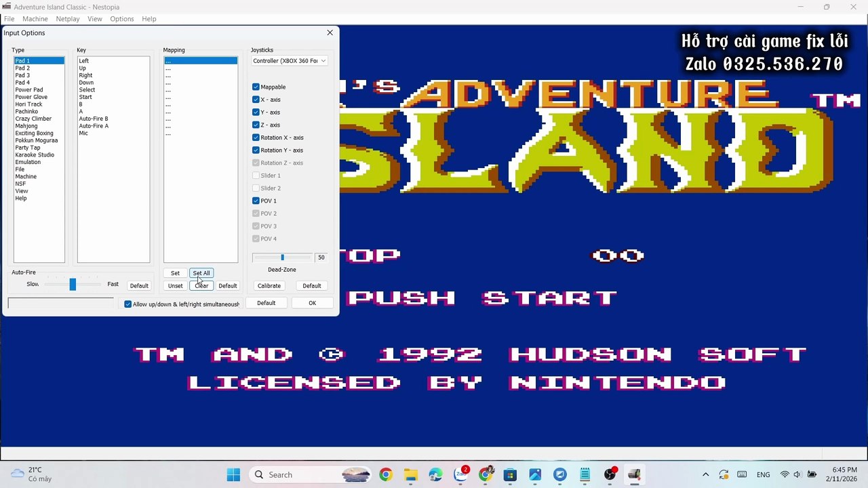Screen dimensions: 868x488
Task: Open the File menu
Action: pos(9,19)
